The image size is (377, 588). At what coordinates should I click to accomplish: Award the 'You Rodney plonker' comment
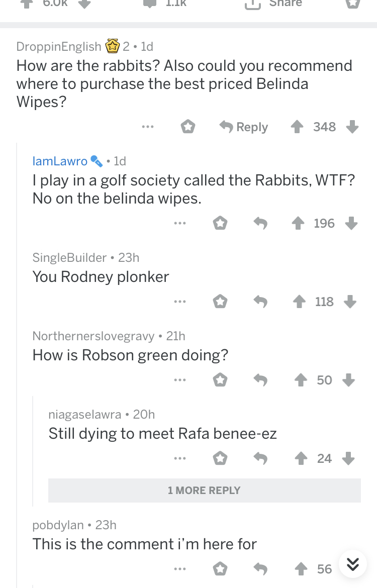coord(220,302)
